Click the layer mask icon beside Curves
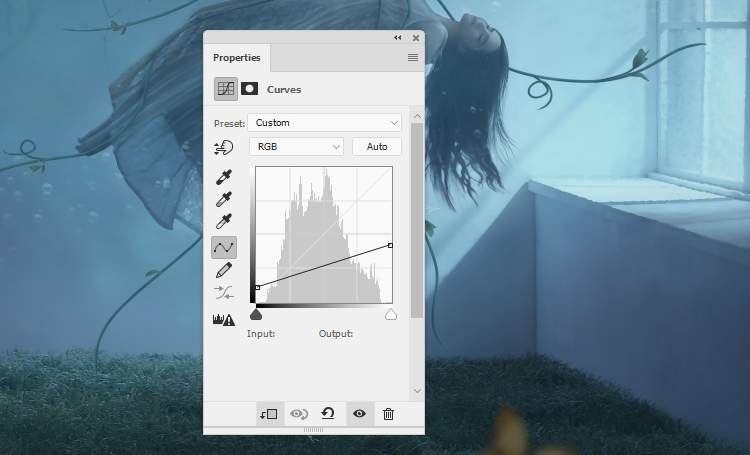 coord(249,89)
